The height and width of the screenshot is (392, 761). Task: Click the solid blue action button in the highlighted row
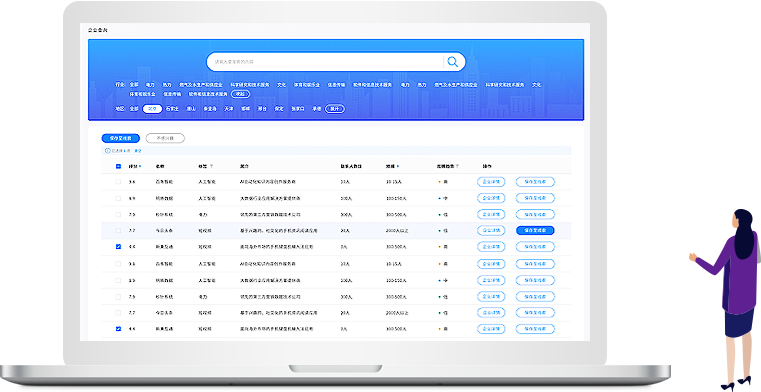point(535,230)
